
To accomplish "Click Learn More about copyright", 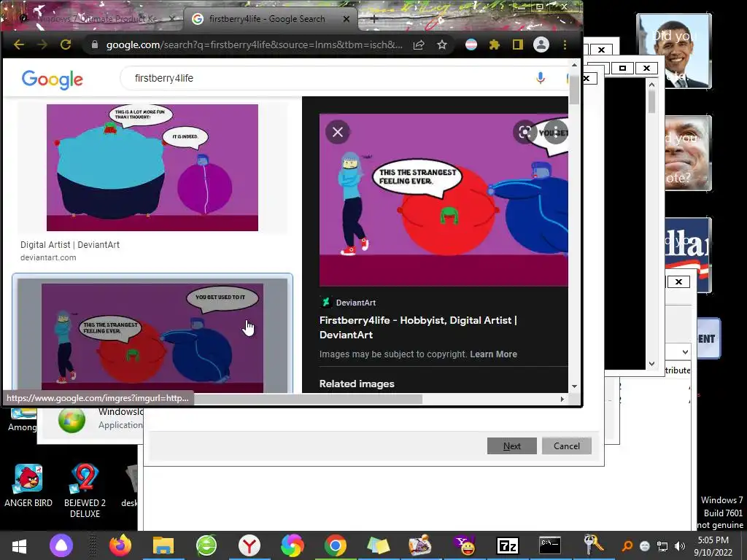I will (x=494, y=354).
